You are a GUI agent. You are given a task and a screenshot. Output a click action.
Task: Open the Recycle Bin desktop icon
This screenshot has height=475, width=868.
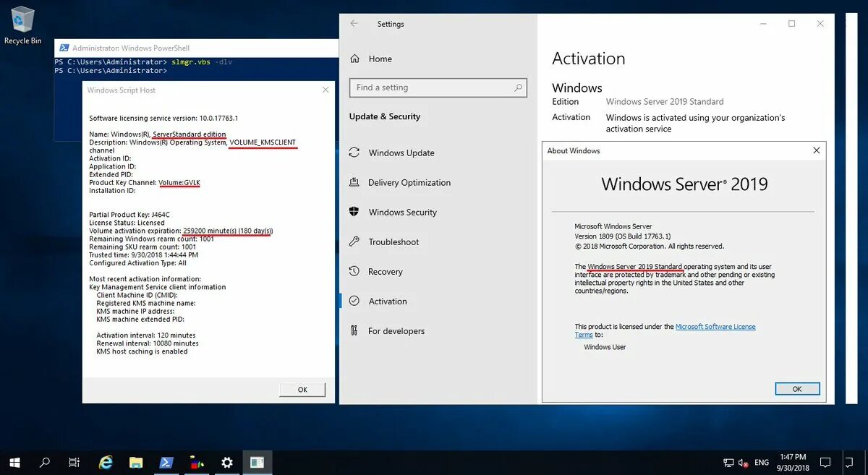coord(22,26)
